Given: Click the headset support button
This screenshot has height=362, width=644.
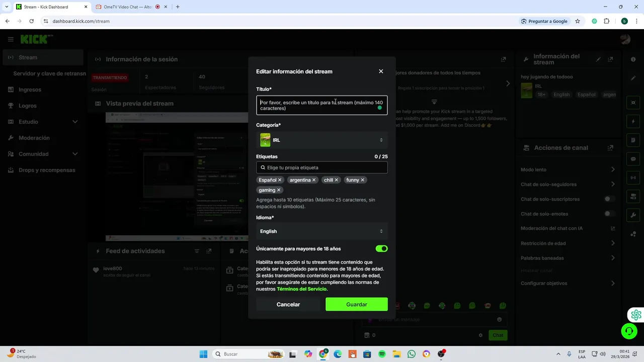Looking at the screenshot, I should point(629,331).
